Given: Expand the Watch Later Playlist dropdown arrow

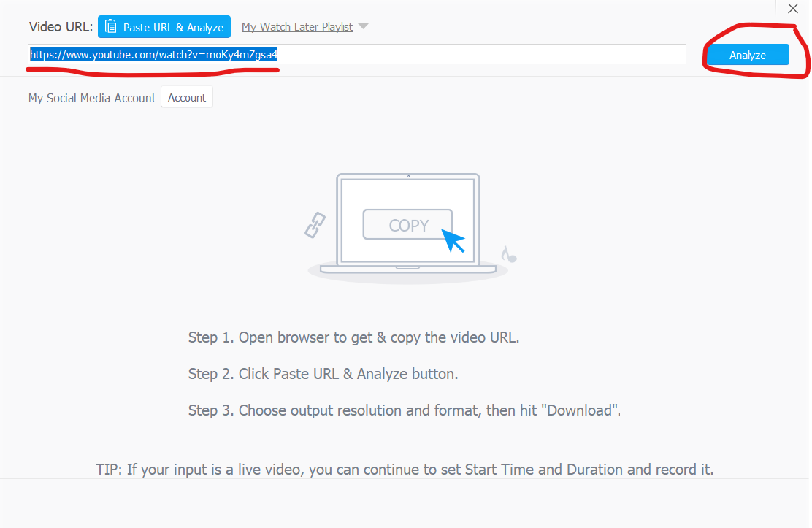Looking at the screenshot, I should [x=364, y=27].
